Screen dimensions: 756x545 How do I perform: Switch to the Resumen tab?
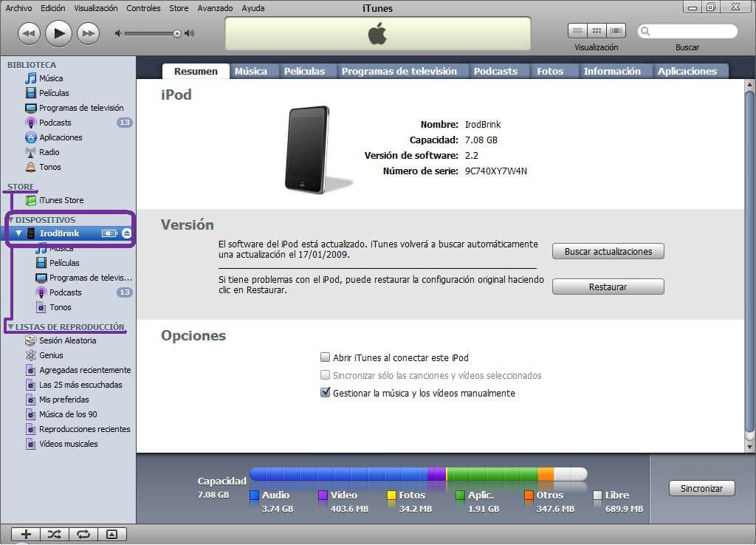(x=196, y=72)
